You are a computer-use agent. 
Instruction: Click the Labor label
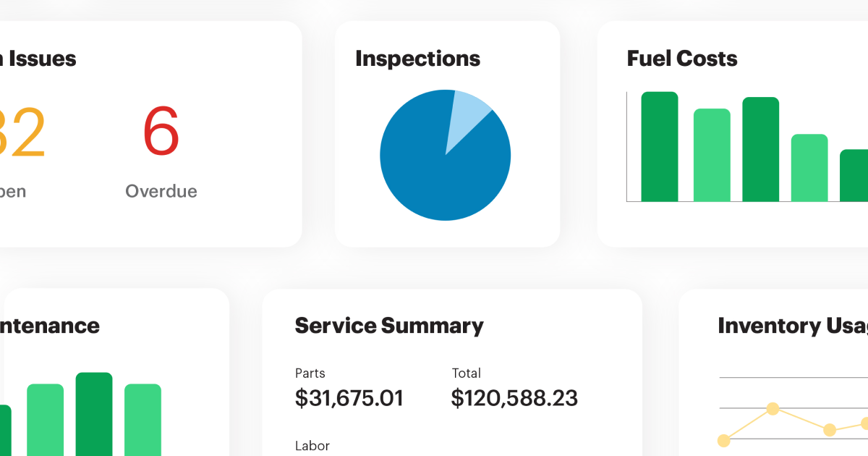point(312,447)
